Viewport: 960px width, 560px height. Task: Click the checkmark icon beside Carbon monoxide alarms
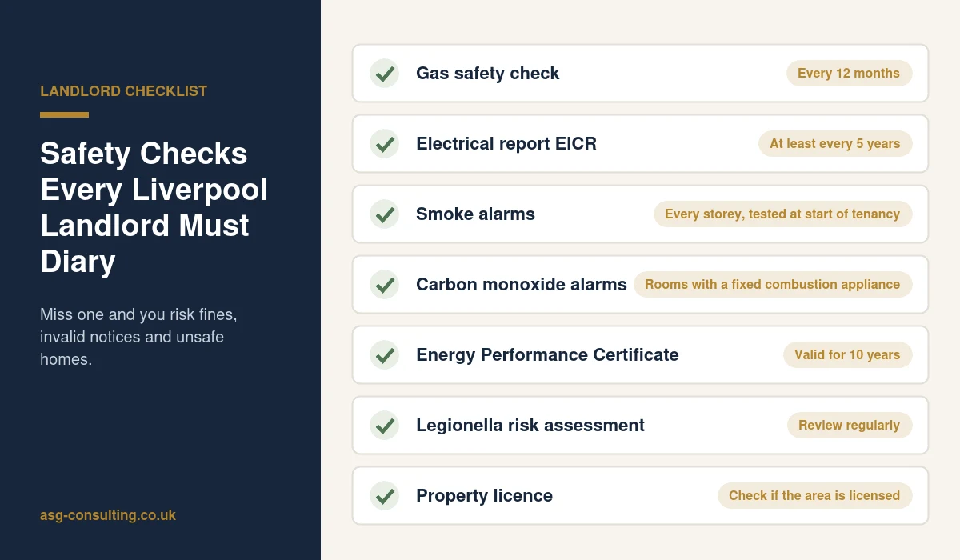pyautogui.click(x=385, y=285)
